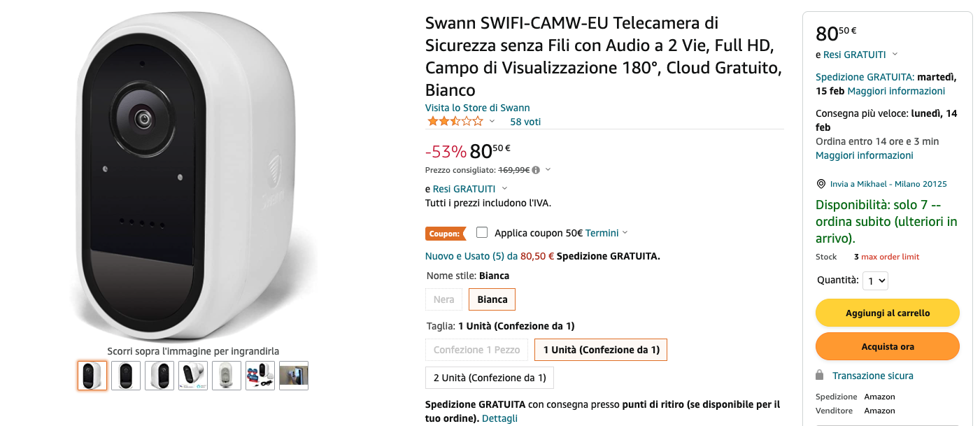Open the Quantità dropdown
The image size is (980, 426).
tap(875, 281)
